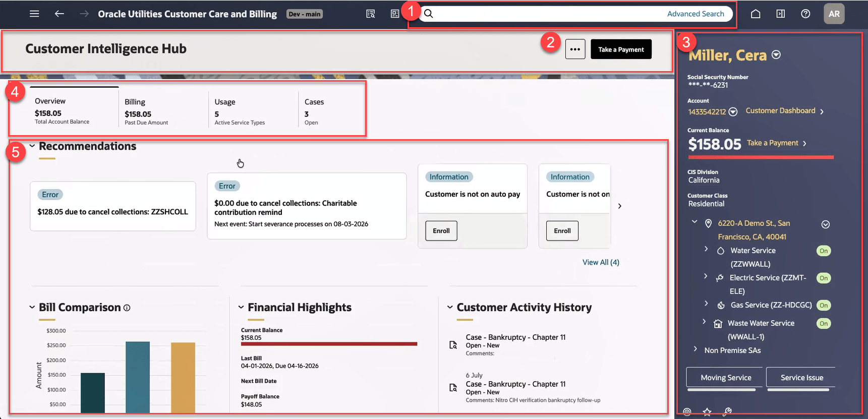Image resolution: width=868 pixels, height=419 pixels.
Task: Click the black Take a Payment button
Action: click(x=621, y=49)
